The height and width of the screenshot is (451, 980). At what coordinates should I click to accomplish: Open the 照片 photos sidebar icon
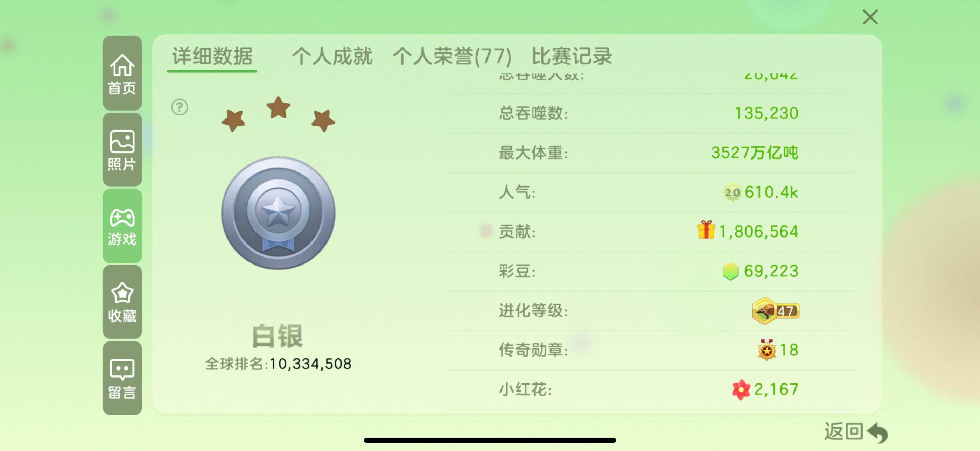(x=122, y=149)
